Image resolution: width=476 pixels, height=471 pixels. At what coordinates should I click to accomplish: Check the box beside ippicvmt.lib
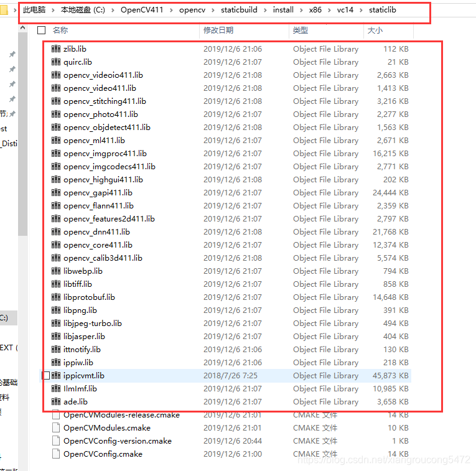45,375
